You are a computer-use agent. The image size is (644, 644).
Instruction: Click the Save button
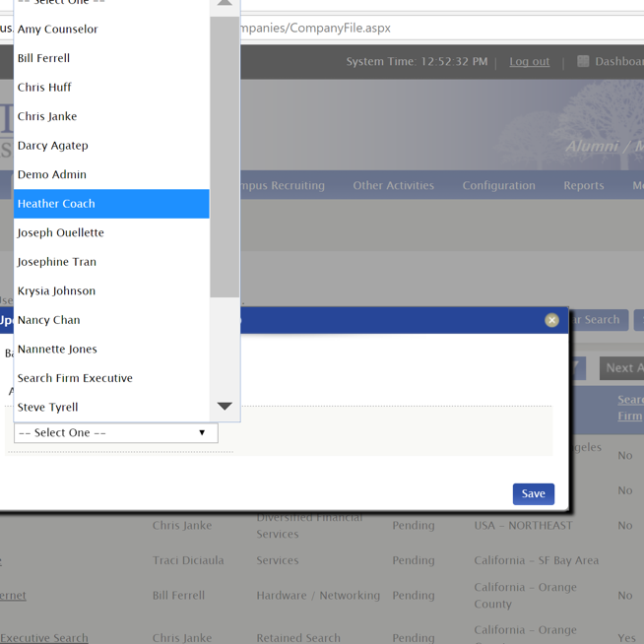tap(534, 493)
